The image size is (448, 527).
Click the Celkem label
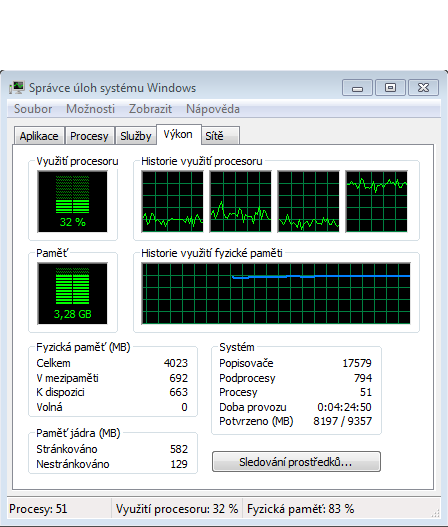53,363
